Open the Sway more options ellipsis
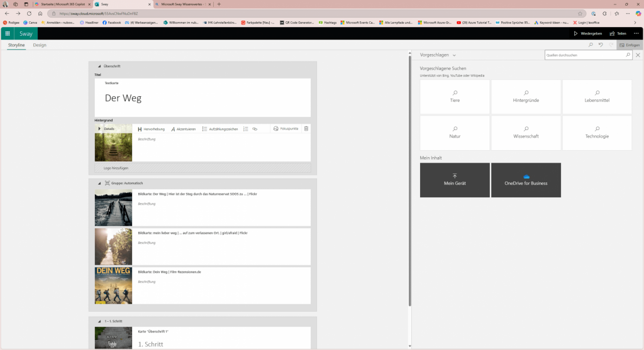The image size is (644, 350). [636, 34]
